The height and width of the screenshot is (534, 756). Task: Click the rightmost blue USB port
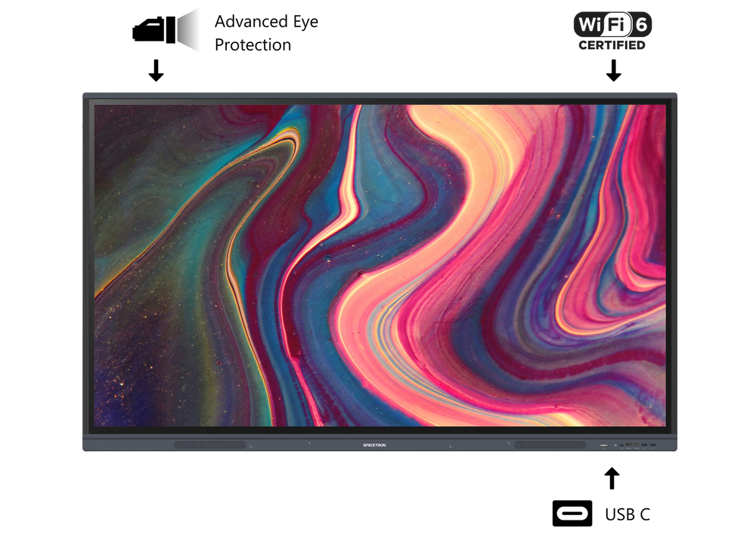[652, 444]
